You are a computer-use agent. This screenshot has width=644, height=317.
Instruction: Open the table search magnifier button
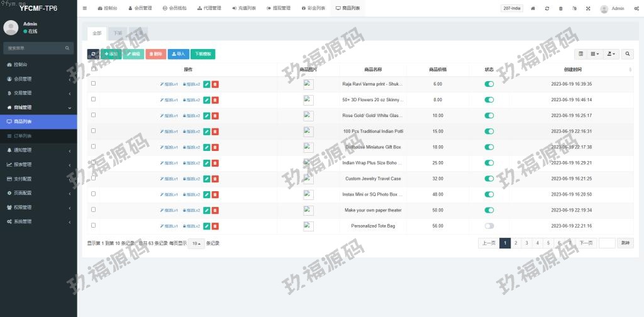click(x=628, y=54)
